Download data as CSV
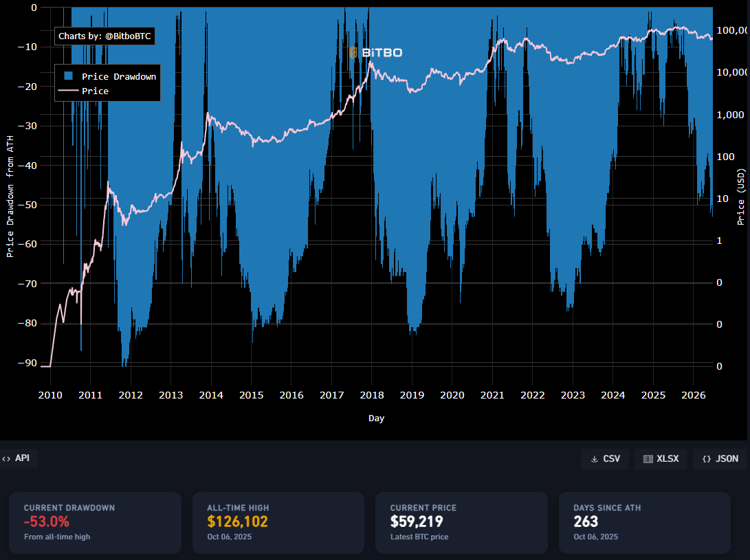750x560 pixels. [604, 459]
